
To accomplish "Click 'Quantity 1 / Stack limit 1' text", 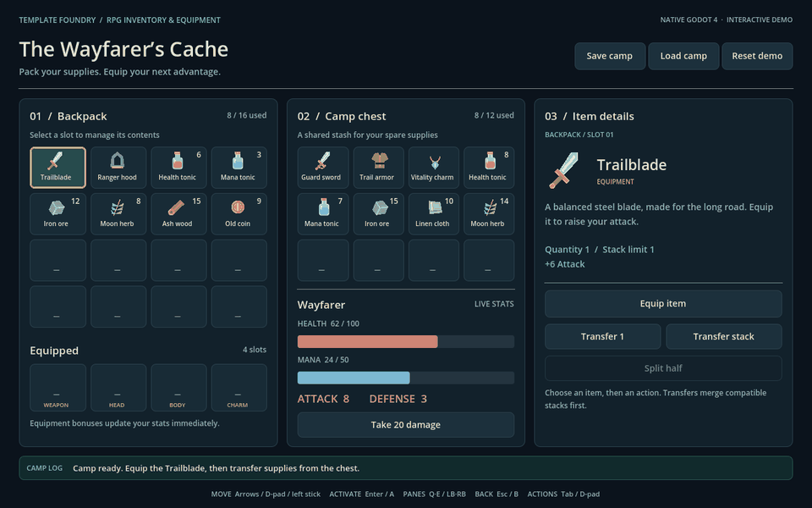I will [599, 250].
